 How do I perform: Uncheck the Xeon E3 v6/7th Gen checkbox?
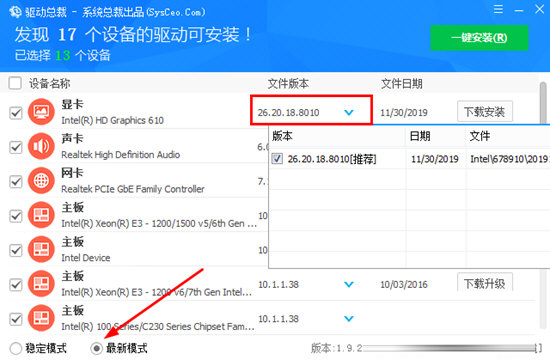(16, 285)
